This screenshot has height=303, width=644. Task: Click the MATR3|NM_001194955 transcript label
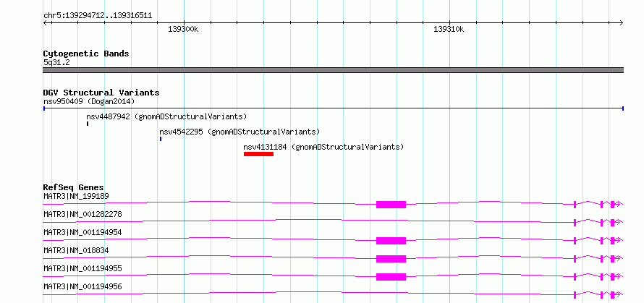(82, 268)
